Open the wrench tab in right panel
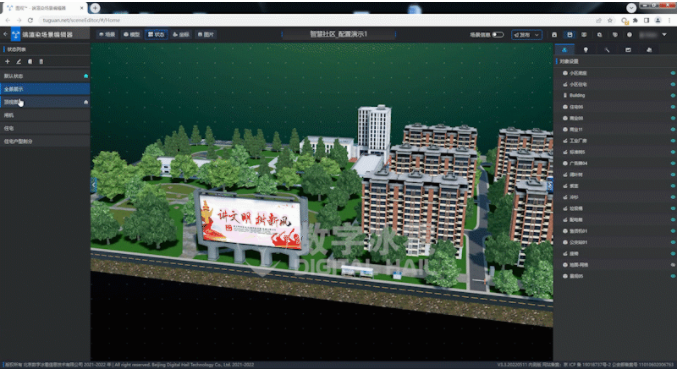The width and height of the screenshot is (678, 369). (607, 50)
